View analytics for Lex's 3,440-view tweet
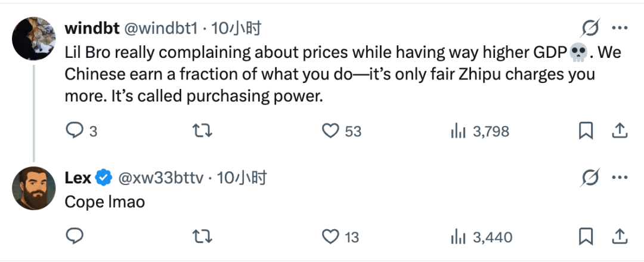Image resolution: width=644 pixels, height=262 pixels. 458,236
